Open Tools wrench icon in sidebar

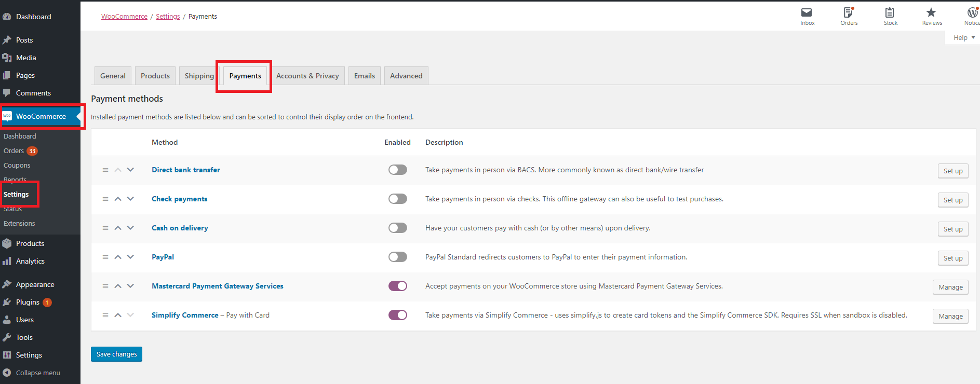pos(7,337)
